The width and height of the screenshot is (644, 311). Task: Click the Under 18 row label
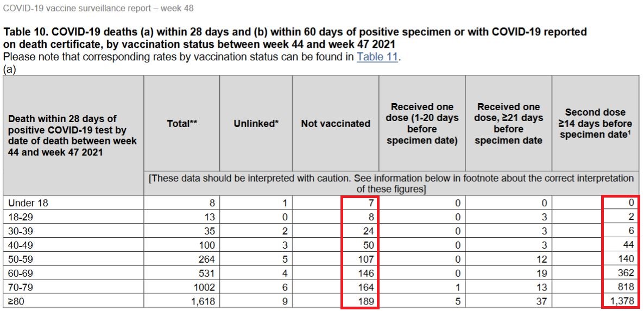[x=28, y=202]
